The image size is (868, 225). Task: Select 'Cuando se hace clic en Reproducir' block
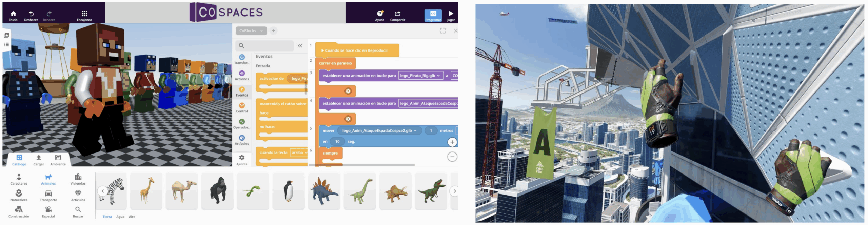click(x=357, y=50)
